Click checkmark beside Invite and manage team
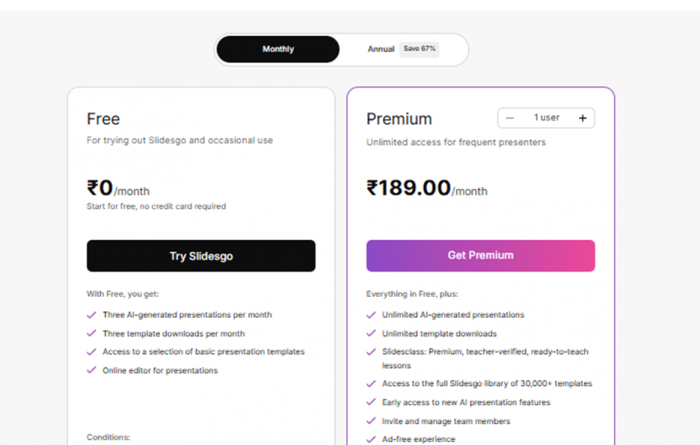This screenshot has height=445, width=700. [372, 421]
